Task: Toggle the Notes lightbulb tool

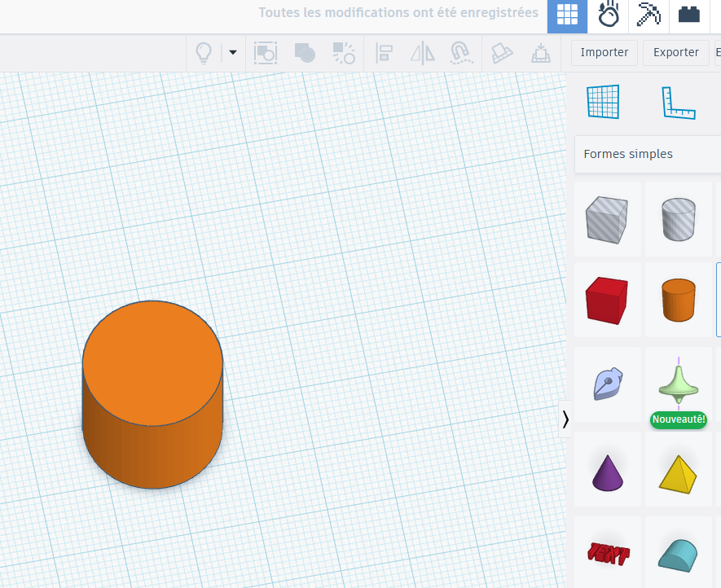Action: 204,53
